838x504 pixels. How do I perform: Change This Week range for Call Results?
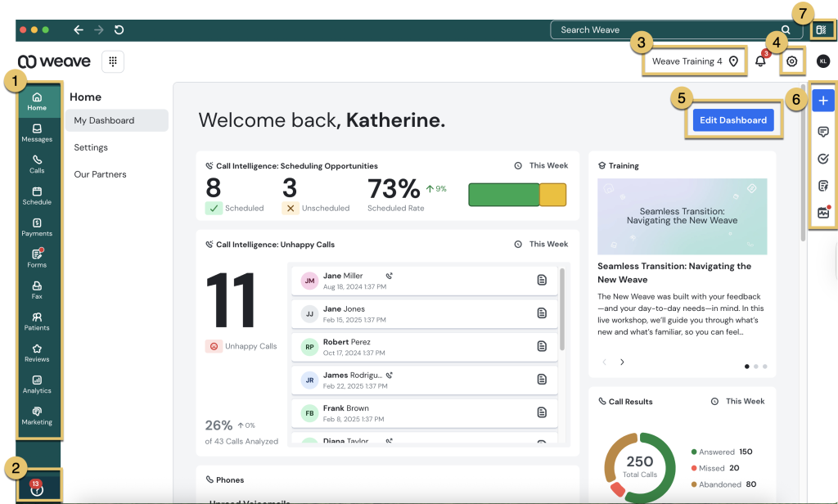coord(738,402)
